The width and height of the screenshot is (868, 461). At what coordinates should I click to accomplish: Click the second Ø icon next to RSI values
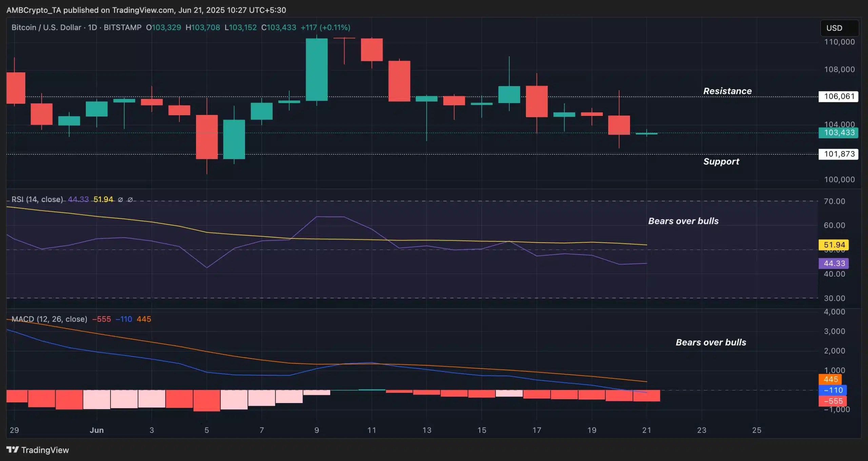tap(131, 200)
